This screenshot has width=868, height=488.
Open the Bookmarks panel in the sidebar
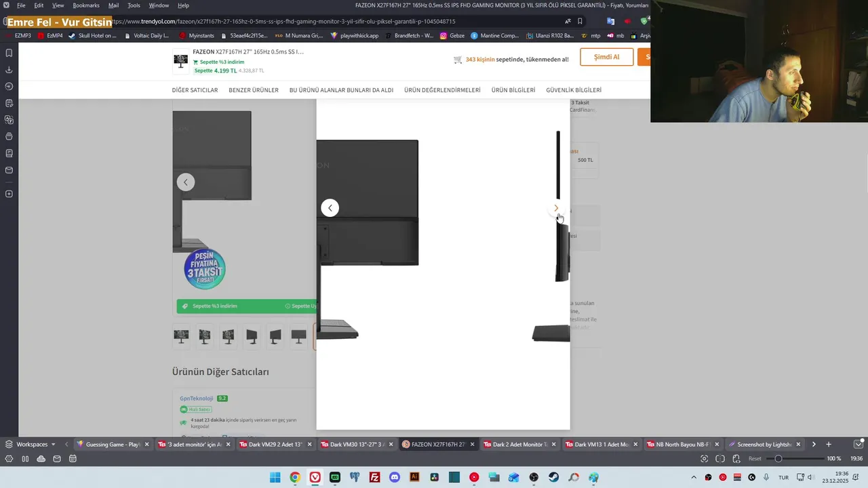[x=9, y=53]
